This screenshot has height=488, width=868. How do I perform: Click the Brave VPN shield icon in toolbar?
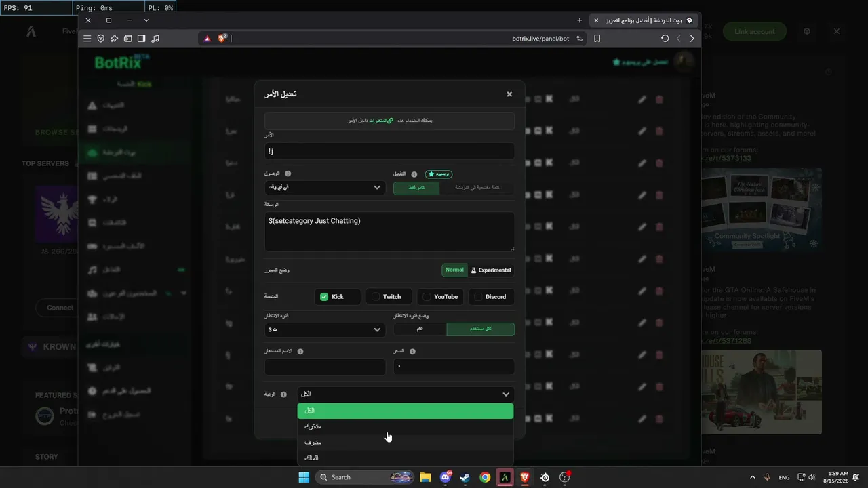coord(101,39)
